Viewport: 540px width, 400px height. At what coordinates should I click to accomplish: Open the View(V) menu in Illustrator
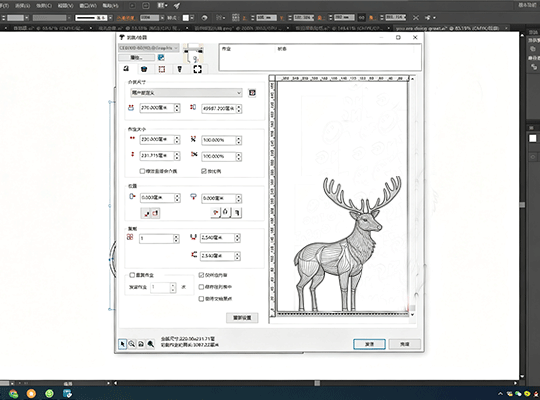click(x=65, y=6)
